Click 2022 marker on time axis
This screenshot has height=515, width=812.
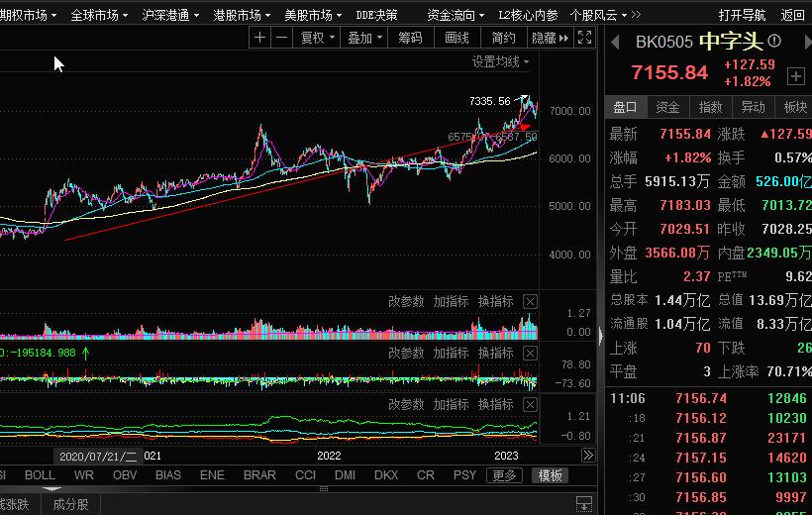point(329,456)
